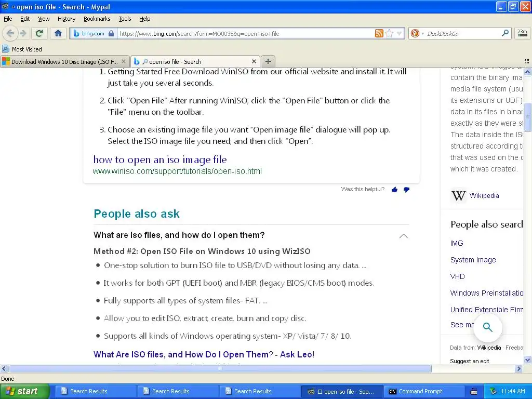Click the page scroll up arrow
Viewport: 532px width, 399px height.
[x=527, y=72]
